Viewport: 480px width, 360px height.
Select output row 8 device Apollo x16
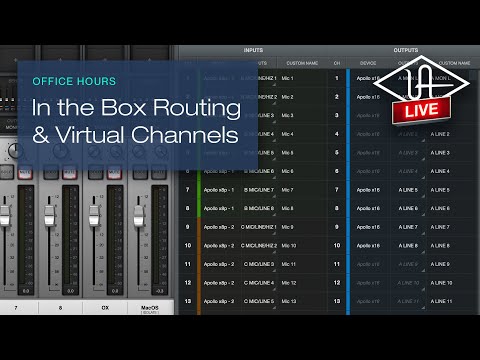tap(368, 208)
